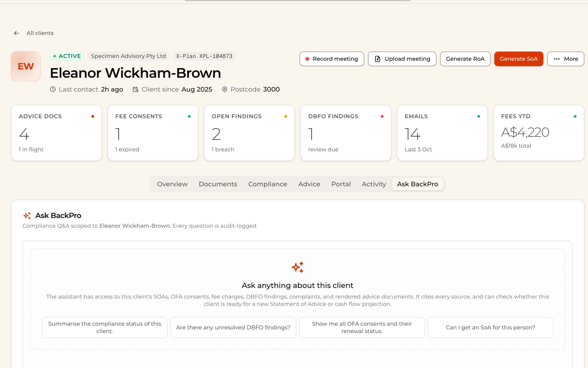Open the More actions menu
The height and width of the screenshot is (368, 588).
565,59
